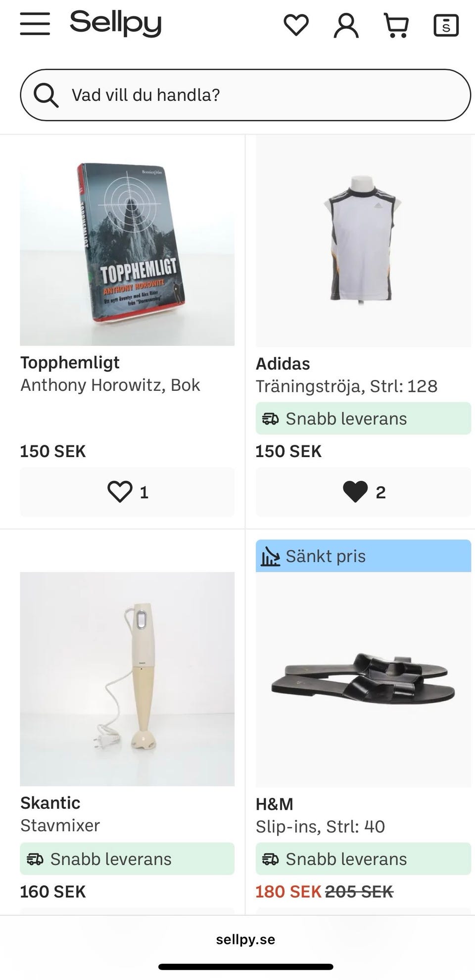Open the user account profile icon
475x980 pixels.
tap(346, 25)
